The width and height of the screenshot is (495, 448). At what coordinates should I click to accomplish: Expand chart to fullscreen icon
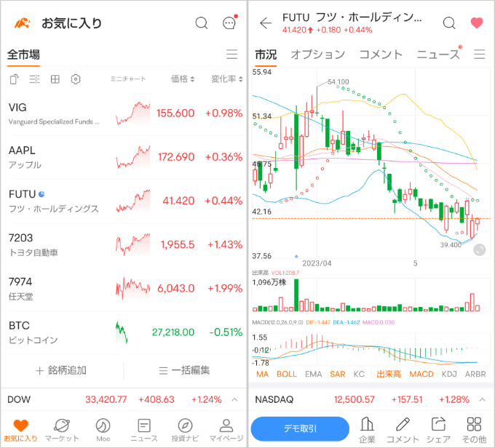click(479, 250)
